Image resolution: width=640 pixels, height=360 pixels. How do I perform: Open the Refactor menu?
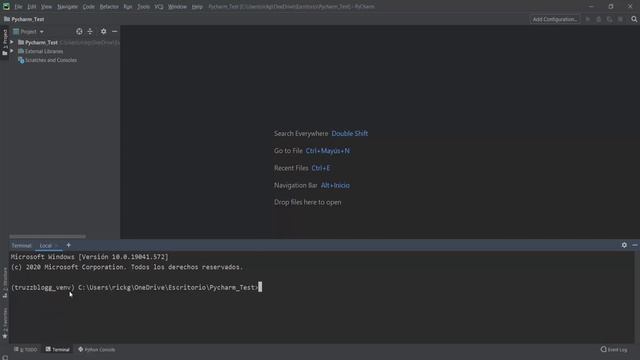pyautogui.click(x=109, y=7)
